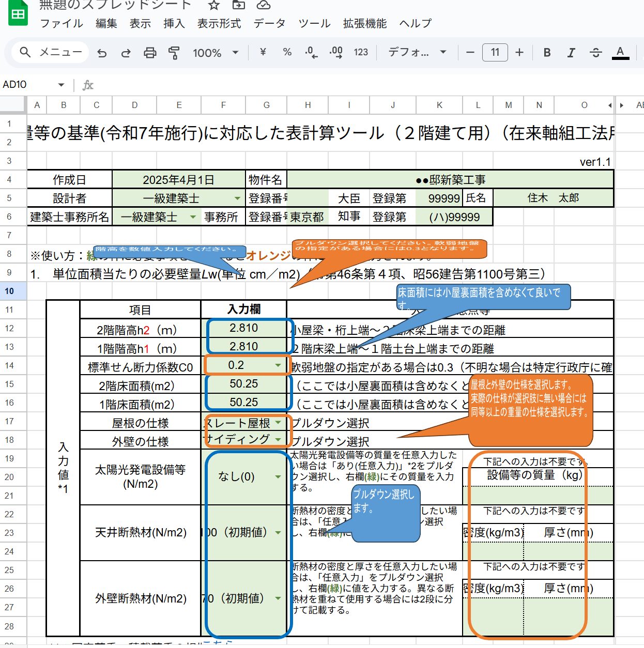Collapse columns with left arrow near O
This screenshot has height=648, width=644.
(610, 105)
